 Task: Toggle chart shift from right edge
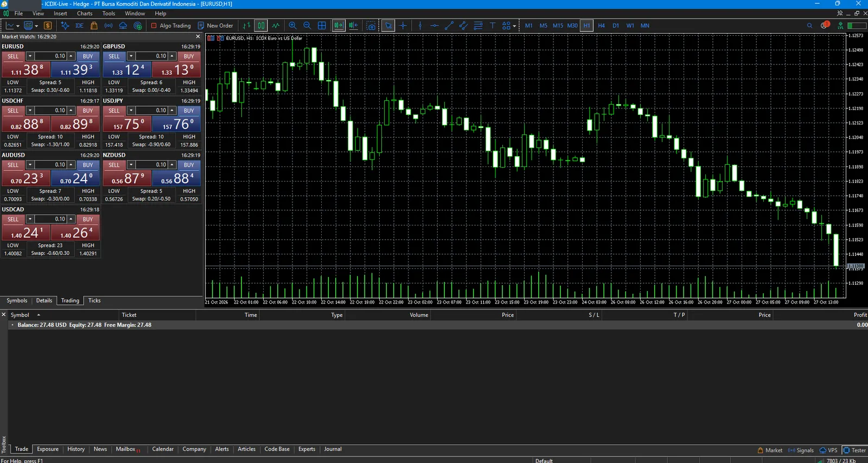click(x=354, y=25)
